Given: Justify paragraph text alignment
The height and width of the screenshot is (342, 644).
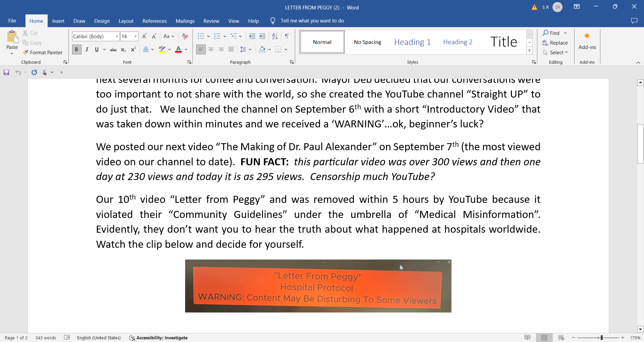Looking at the screenshot, I should (x=231, y=50).
